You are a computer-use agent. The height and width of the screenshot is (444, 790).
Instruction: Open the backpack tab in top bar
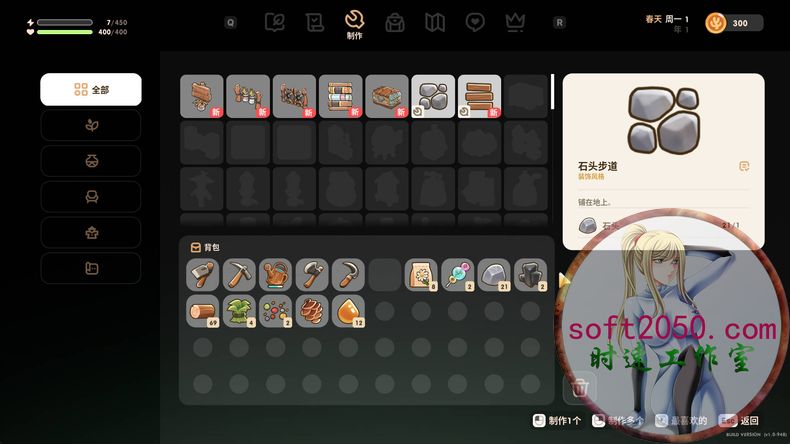click(394, 22)
